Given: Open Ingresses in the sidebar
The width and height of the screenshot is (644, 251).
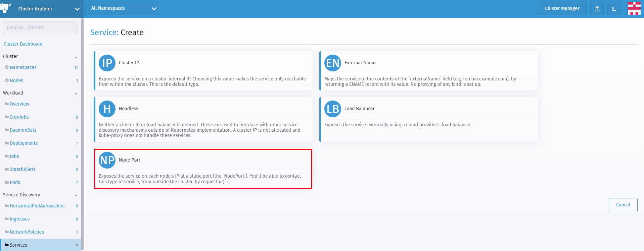Looking at the screenshot, I should pyautogui.click(x=19, y=219).
